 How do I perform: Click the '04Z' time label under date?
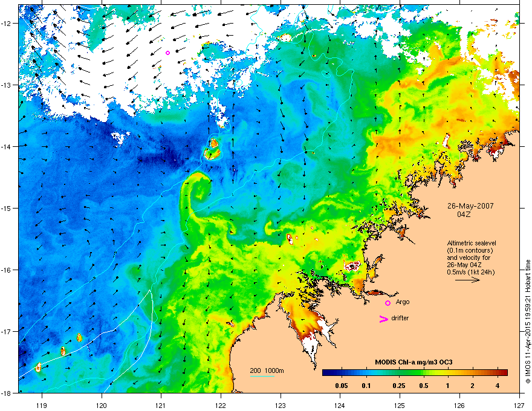pos(464,215)
